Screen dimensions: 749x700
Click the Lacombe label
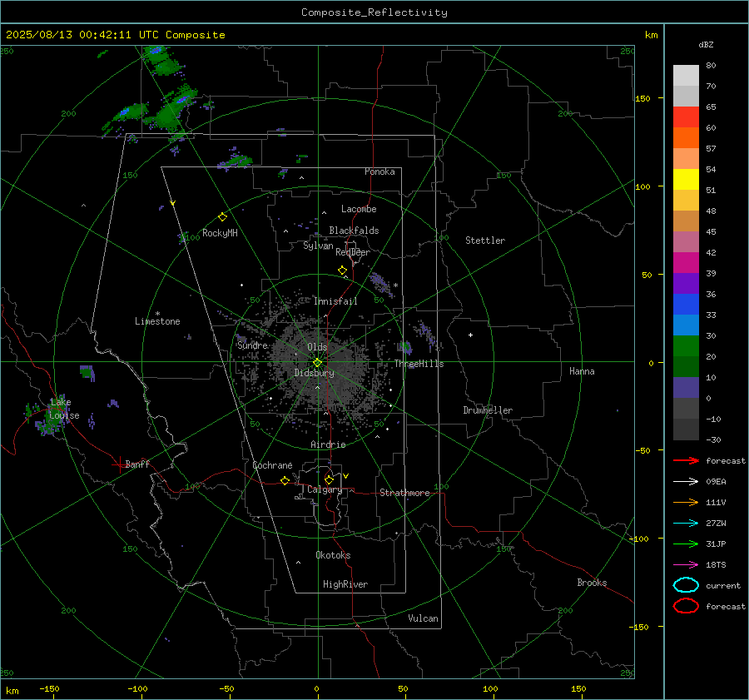[x=359, y=209]
